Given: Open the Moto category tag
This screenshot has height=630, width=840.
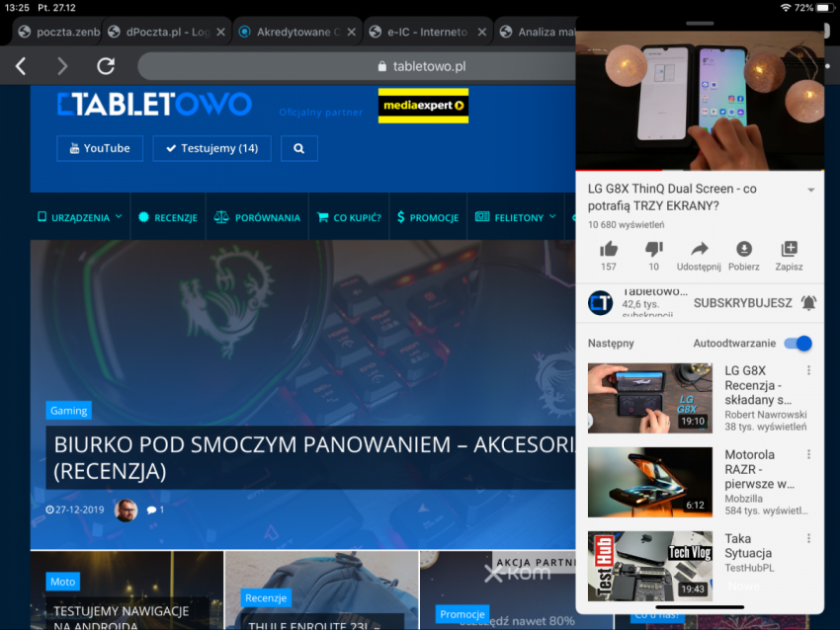Looking at the screenshot, I should coord(62,582).
